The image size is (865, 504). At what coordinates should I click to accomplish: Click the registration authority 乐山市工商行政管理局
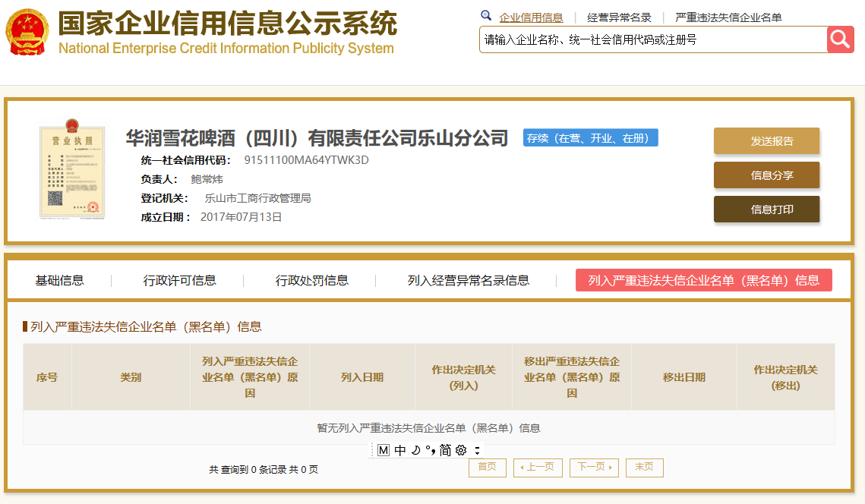pos(257,198)
